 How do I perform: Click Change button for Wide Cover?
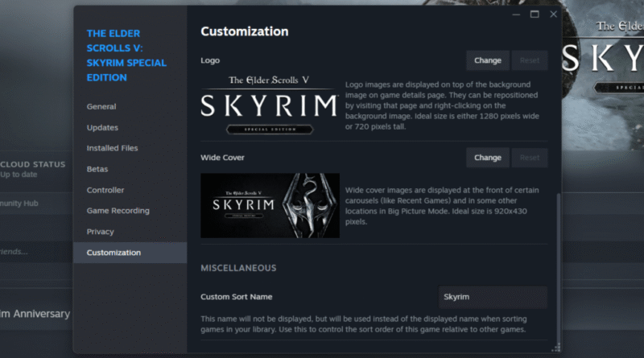(x=488, y=158)
